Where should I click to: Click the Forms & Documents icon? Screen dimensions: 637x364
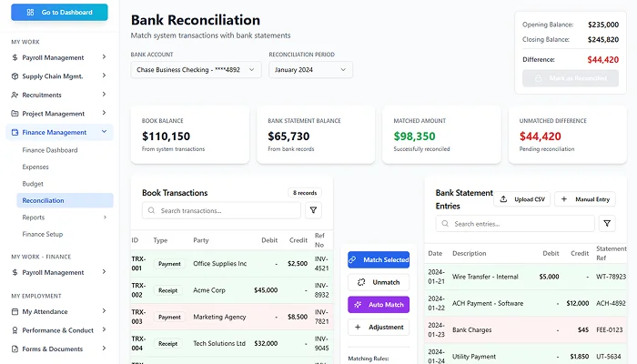pos(15,349)
